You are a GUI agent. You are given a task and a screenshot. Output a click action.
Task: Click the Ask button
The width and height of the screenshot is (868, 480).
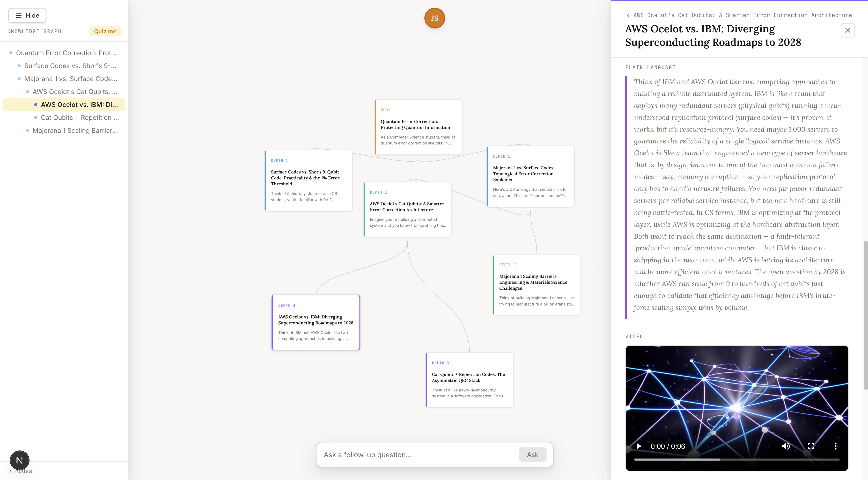532,455
